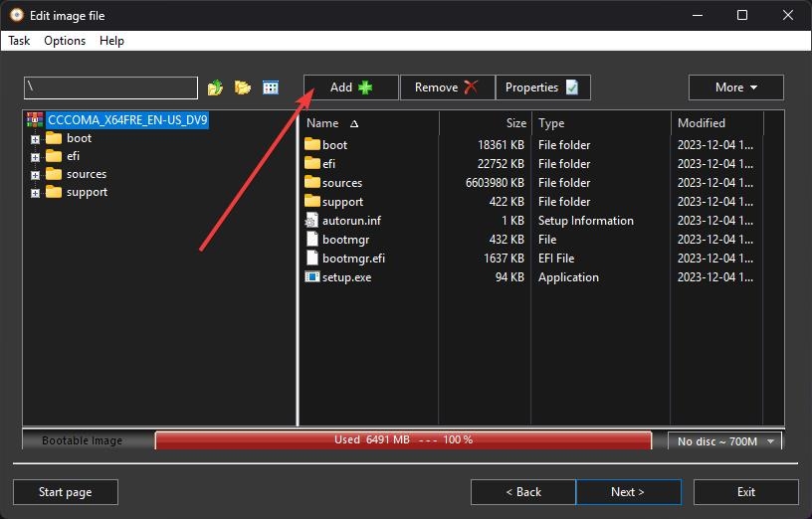Screen dimensions: 812x519
Task: Expand the support folder in tree
Action: [x=35, y=194]
